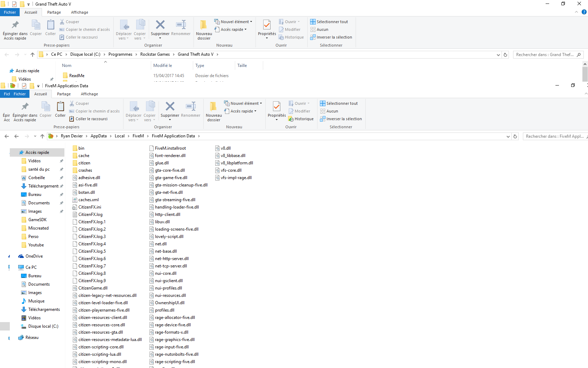The height and width of the screenshot is (368, 588).
Task: Open Fichier menu in Grand Theft Auto V window
Action: coord(10,12)
